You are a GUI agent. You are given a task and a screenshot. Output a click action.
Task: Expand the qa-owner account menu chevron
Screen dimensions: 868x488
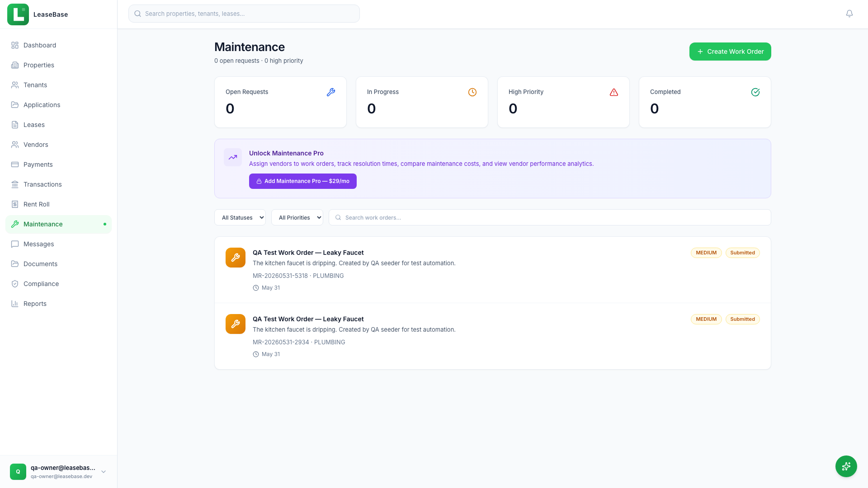(104, 472)
